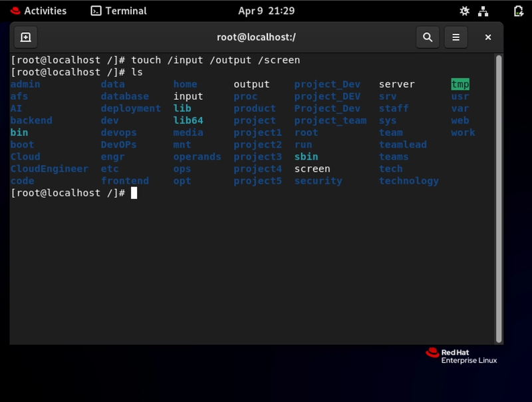Click the white screen file entry
Screen dimensions: 532x402
pos(312,169)
